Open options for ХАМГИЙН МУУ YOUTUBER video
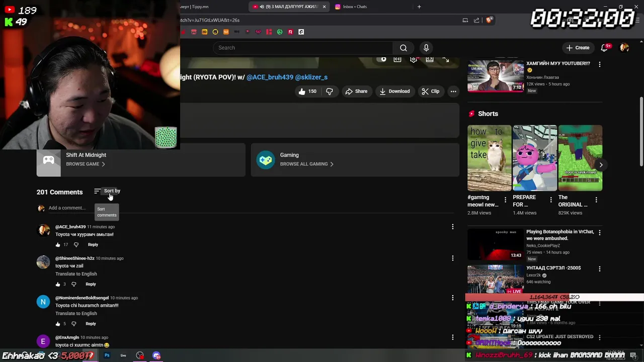The image size is (644, 362). coord(599,64)
